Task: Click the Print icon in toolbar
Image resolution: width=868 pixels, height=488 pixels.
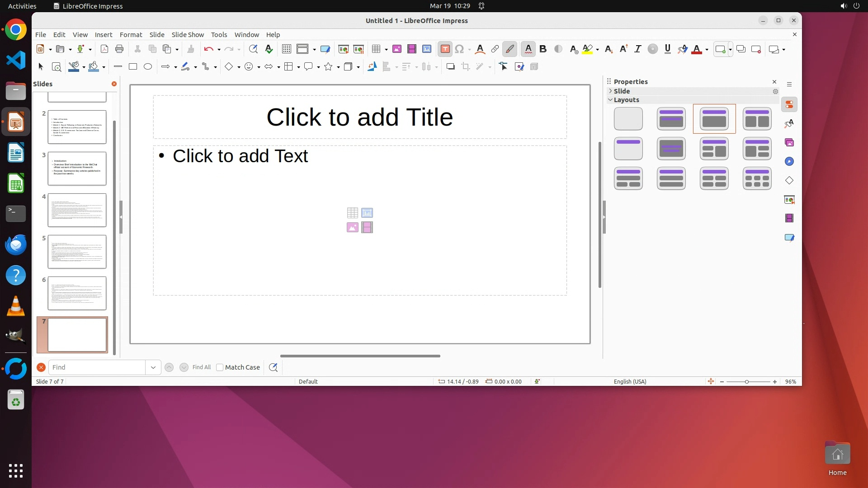Action: tap(119, 49)
